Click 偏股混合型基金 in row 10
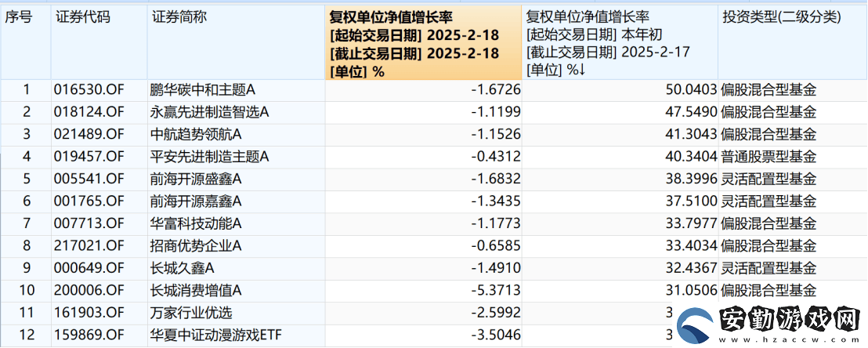The image size is (868, 348). tap(769, 290)
